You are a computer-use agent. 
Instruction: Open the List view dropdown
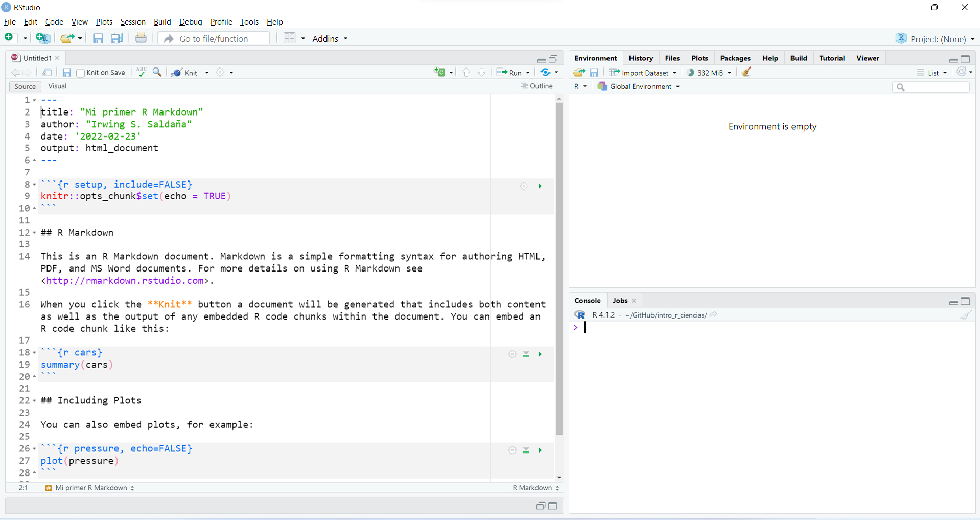[x=932, y=73]
